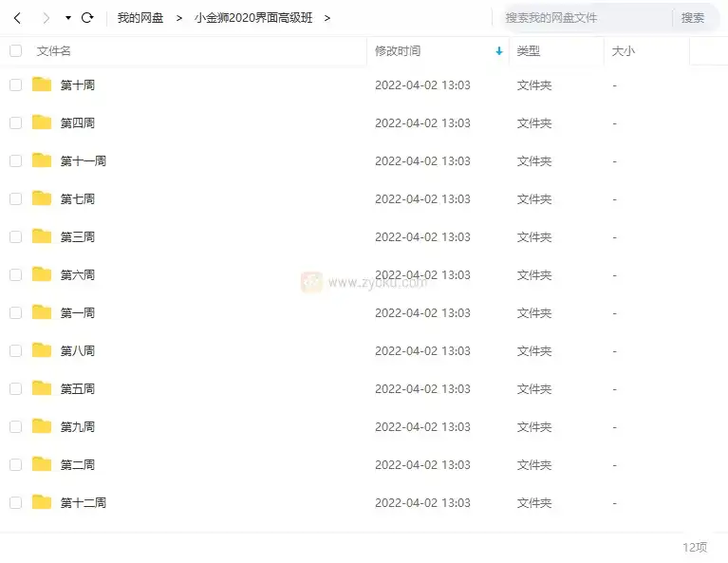
Task: Check the box for 第九周
Action: click(x=16, y=427)
